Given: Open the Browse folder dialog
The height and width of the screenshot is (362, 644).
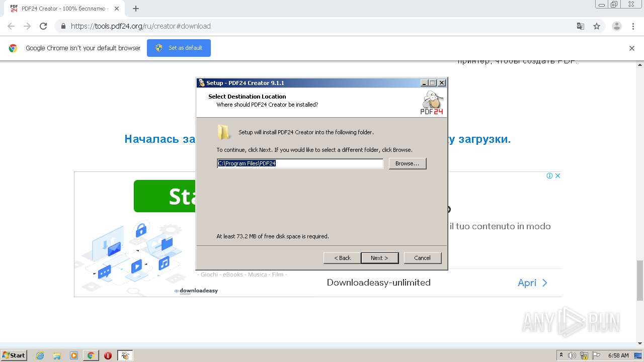Looking at the screenshot, I should 408,163.
